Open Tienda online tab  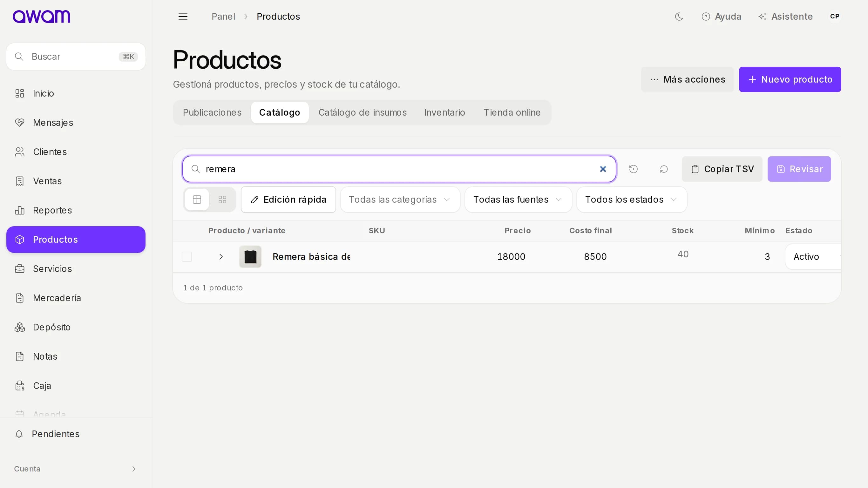tap(512, 112)
